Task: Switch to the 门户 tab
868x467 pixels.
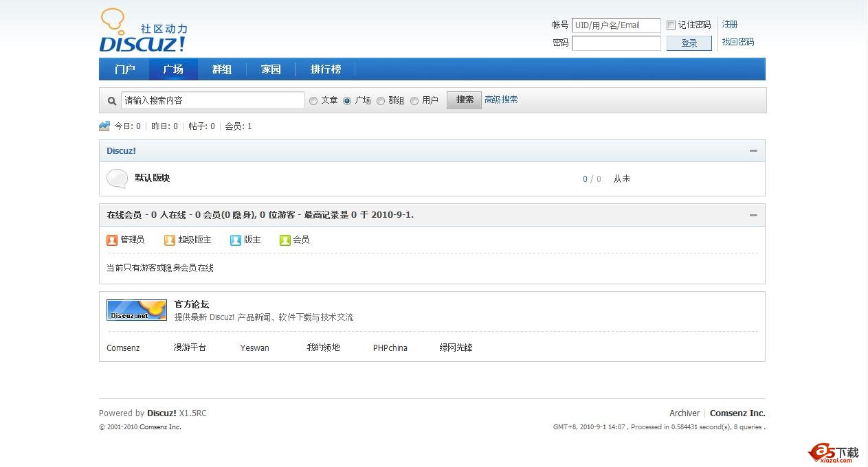Action: pos(124,69)
